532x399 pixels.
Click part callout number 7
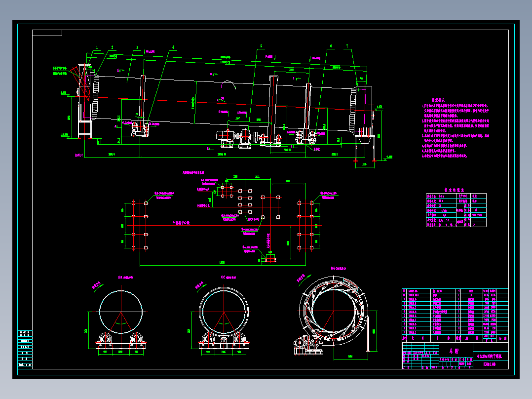[x=347, y=46]
